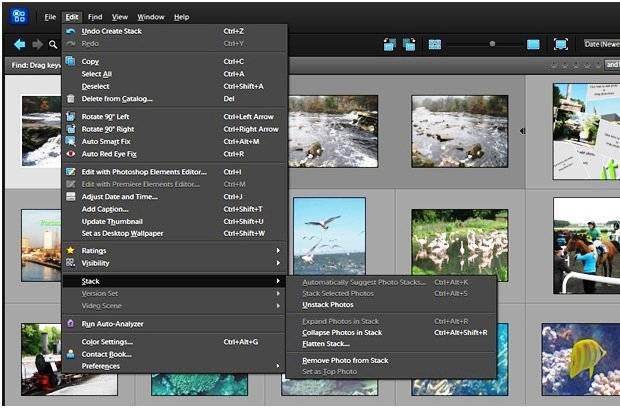
Task: Click the Run Auto-Analyzer icon
Action: click(x=70, y=324)
